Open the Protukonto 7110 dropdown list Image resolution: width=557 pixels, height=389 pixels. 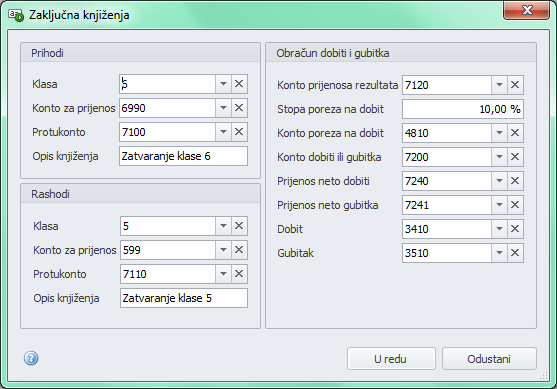(x=223, y=274)
